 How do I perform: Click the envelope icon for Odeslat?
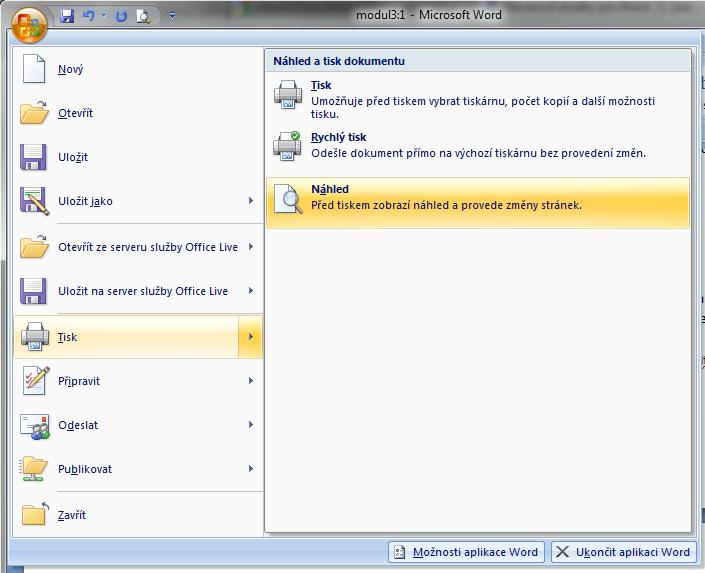[x=35, y=426]
